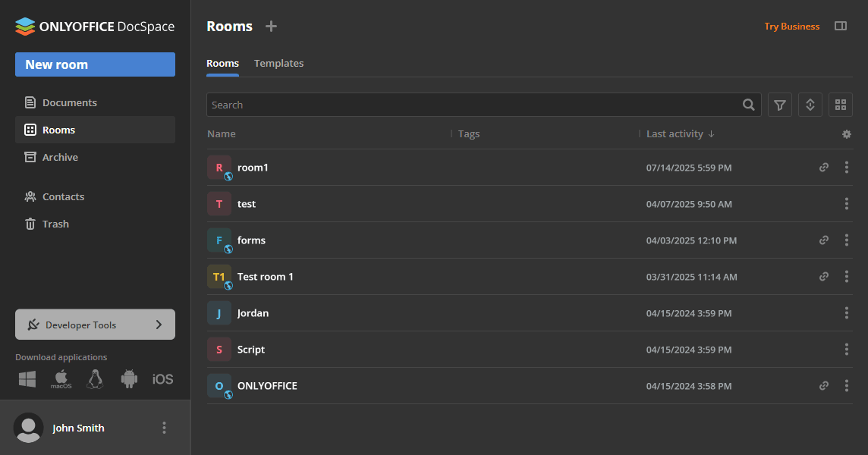Click the filter icon next to search

(780, 105)
